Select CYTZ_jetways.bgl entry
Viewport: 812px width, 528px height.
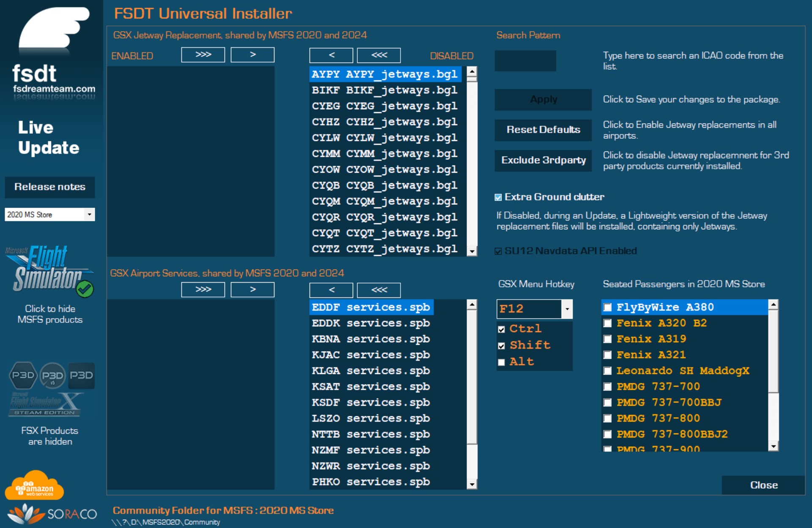pos(385,249)
